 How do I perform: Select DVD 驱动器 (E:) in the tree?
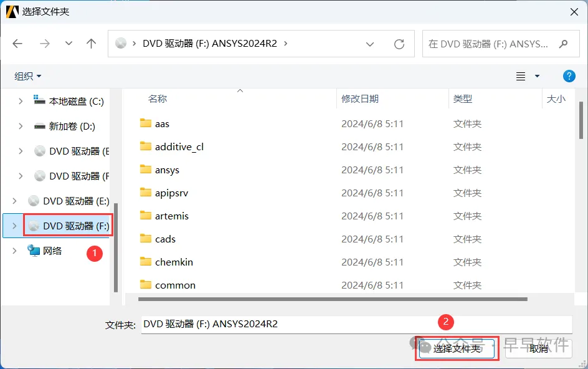[x=69, y=201]
